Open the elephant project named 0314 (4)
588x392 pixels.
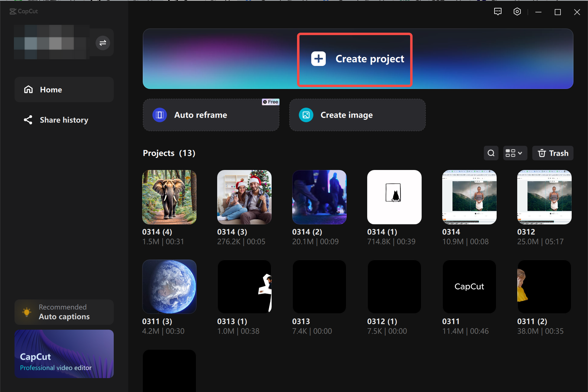pos(169,197)
